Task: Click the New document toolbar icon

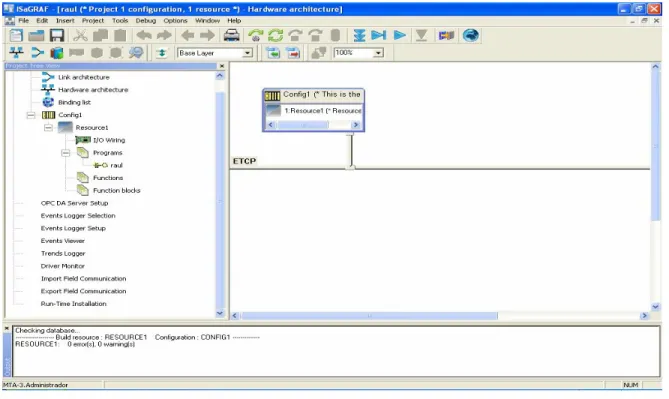Action: coord(16,35)
